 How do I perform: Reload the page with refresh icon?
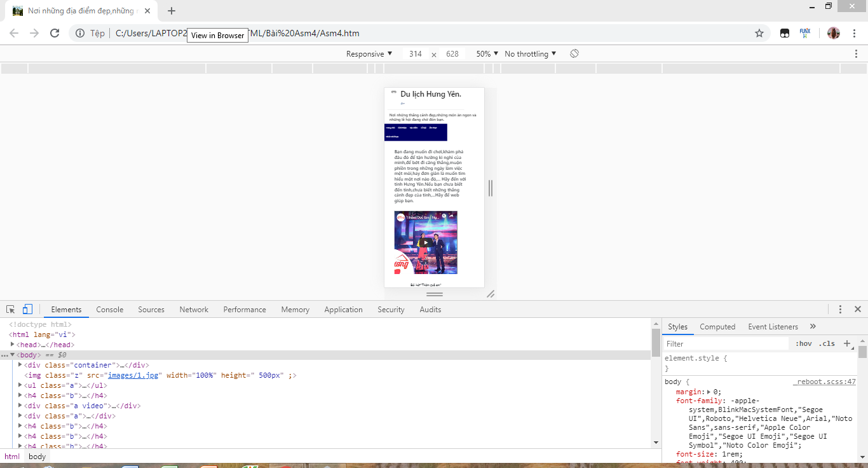pyautogui.click(x=55, y=33)
